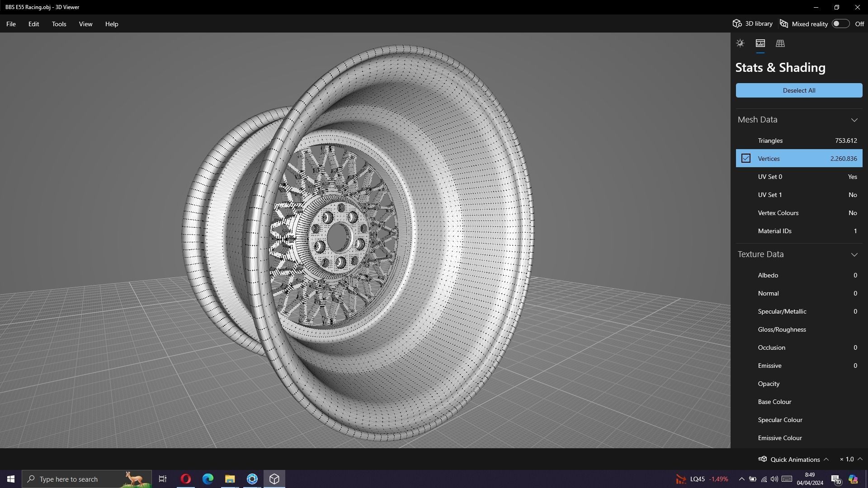Select the Albedo texture row
868x488 pixels.
pos(799,275)
